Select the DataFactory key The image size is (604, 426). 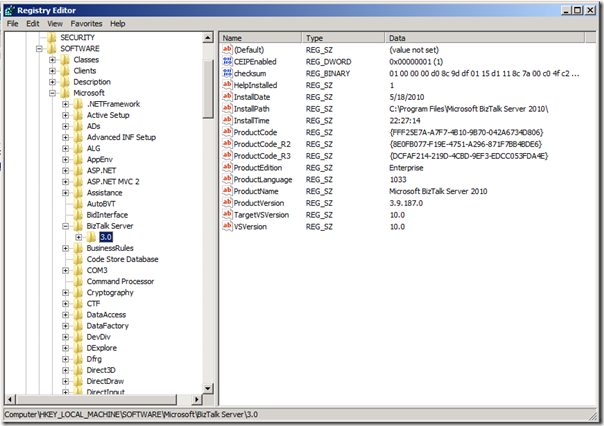[x=107, y=326]
